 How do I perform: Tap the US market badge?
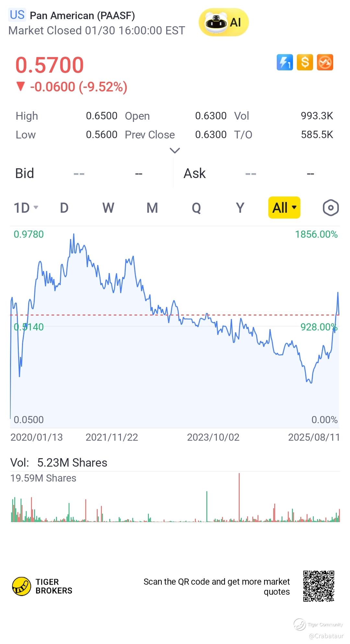pos(17,15)
